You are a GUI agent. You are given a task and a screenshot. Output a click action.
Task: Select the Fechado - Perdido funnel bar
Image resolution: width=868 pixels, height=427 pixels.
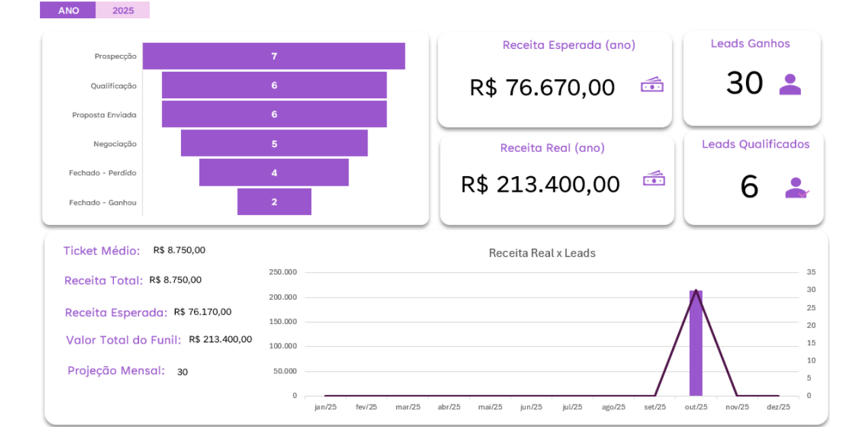click(x=274, y=173)
